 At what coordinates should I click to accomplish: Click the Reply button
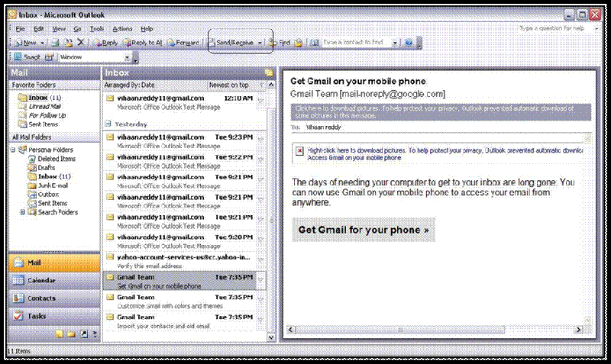tap(105, 43)
